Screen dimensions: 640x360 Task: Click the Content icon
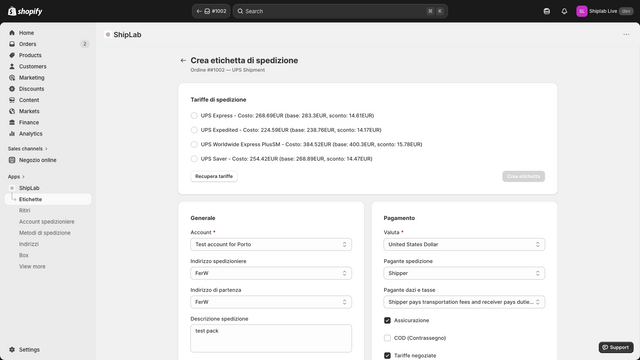coord(12,100)
